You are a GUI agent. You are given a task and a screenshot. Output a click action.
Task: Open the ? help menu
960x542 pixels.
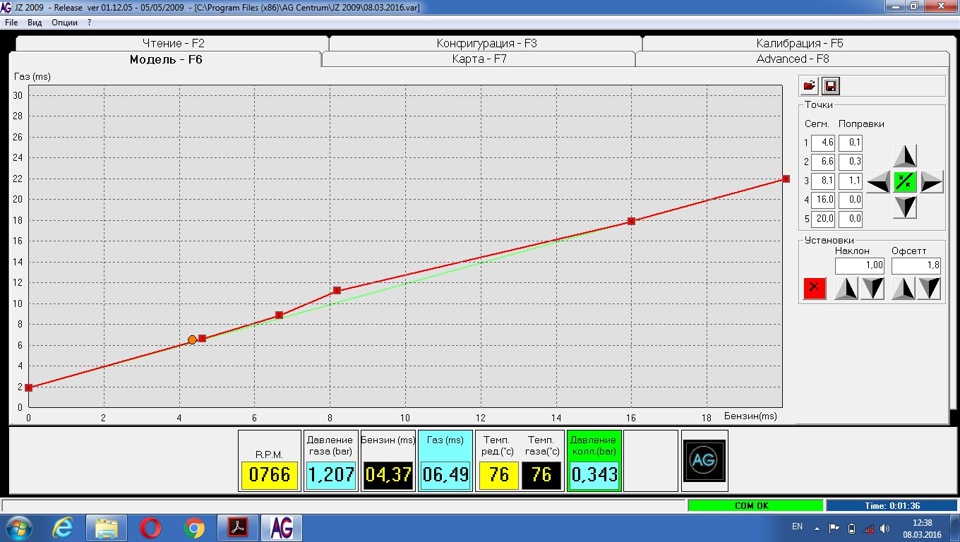(x=89, y=22)
